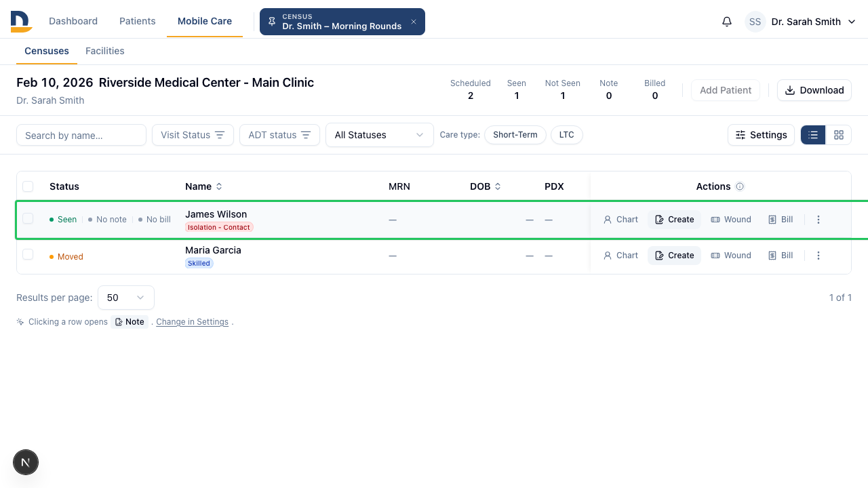Viewport: 868px width, 488px height.
Task: Open the table Settings
Action: tap(761, 135)
